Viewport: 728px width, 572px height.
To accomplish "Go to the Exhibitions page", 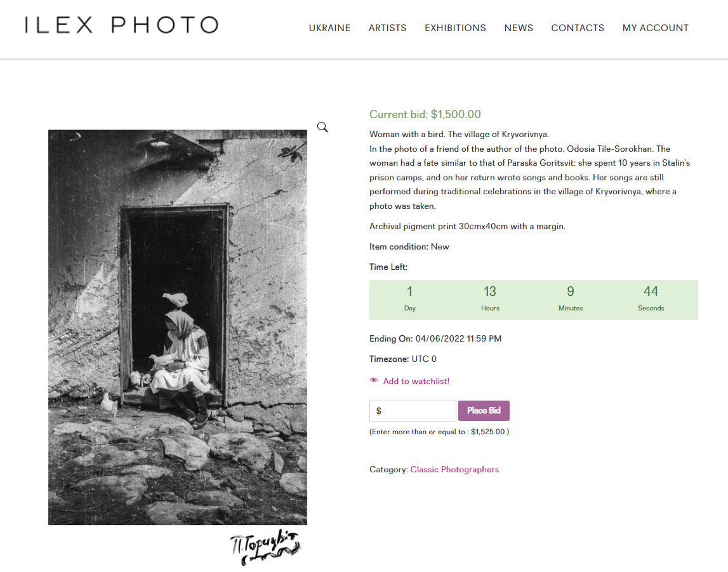I will coord(456,28).
